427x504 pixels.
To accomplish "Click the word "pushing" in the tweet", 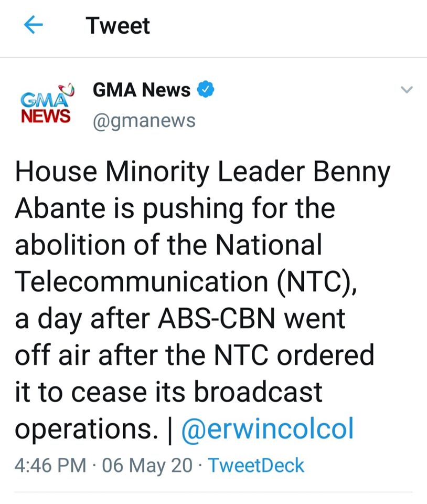I will coord(195,209).
